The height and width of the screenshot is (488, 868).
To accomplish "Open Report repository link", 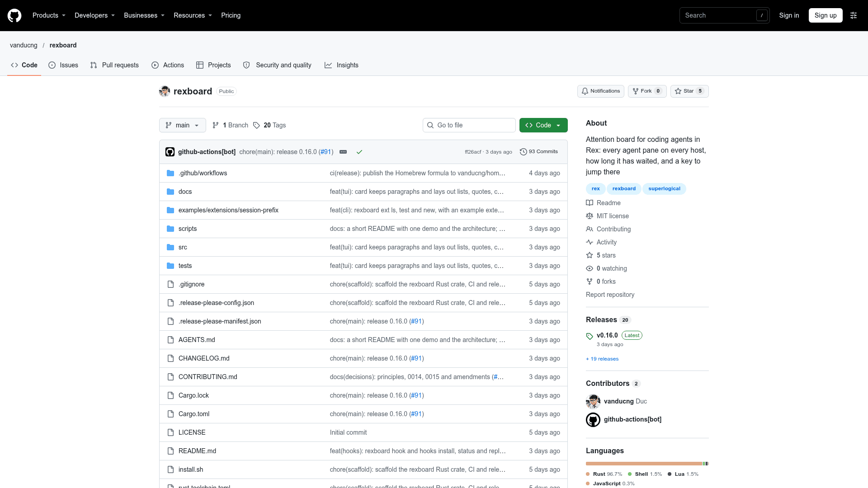I will point(610,295).
